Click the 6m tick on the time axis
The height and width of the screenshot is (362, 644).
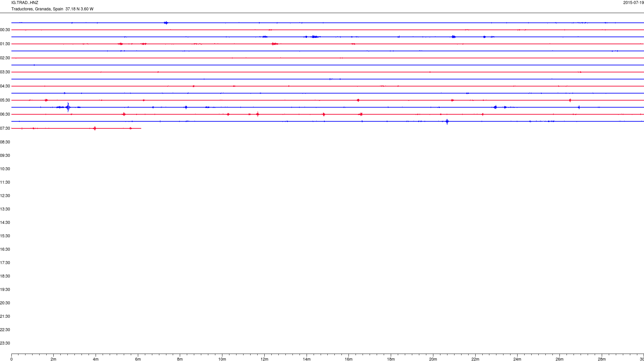(x=138, y=359)
